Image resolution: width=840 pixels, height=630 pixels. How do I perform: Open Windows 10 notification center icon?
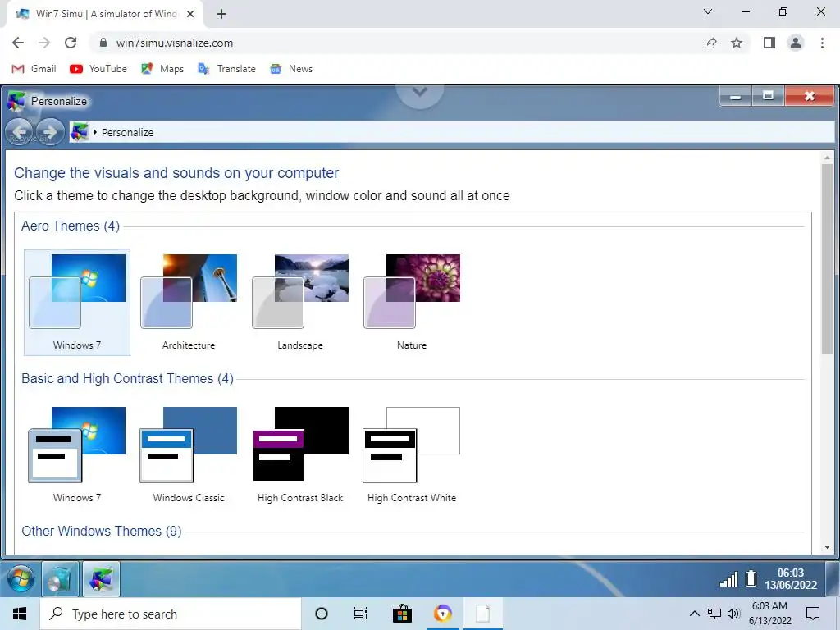click(x=813, y=614)
